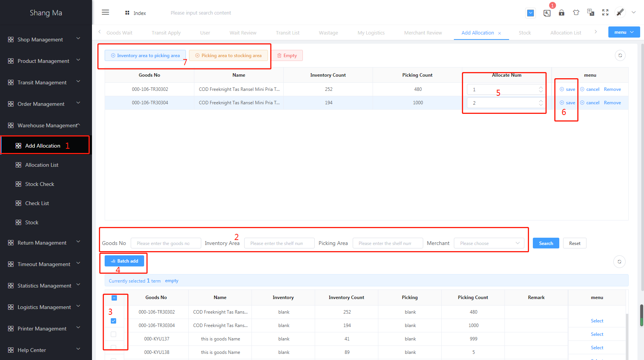Click the Empty button

(x=287, y=56)
